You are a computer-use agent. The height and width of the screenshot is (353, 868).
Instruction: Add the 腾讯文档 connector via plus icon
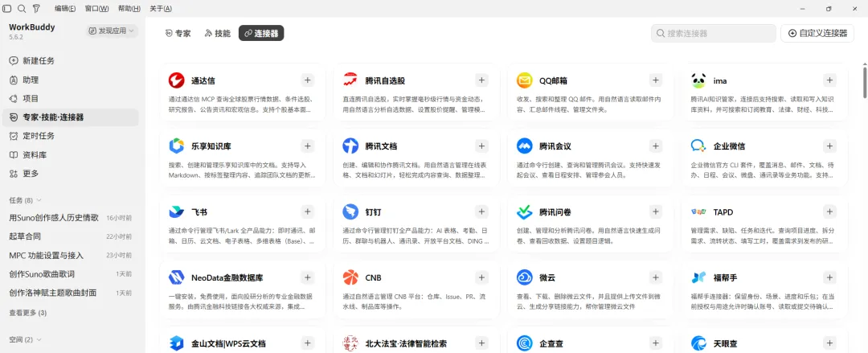(x=482, y=146)
